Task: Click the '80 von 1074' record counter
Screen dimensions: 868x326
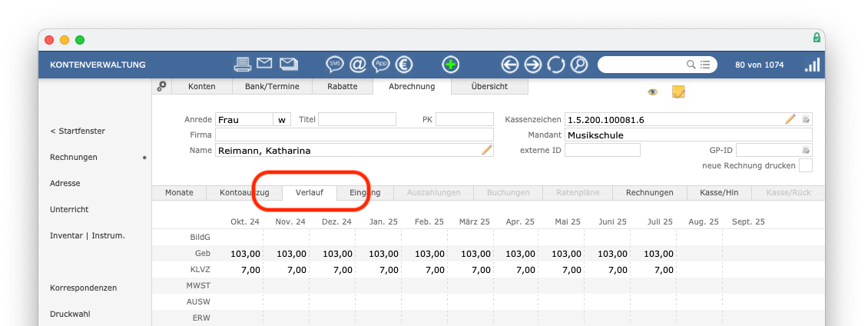Action: [x=759, y=65]
